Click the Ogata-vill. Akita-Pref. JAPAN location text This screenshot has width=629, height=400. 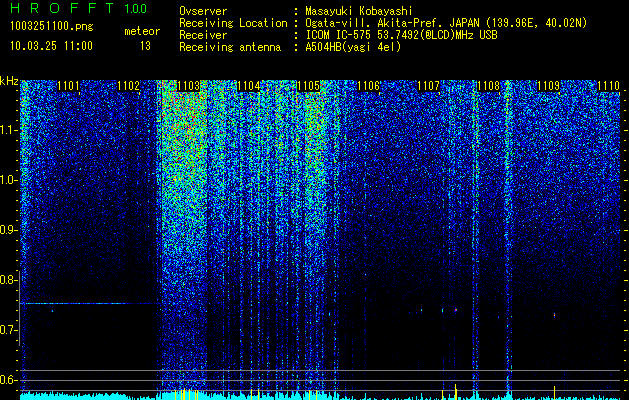tap(446, 23)
